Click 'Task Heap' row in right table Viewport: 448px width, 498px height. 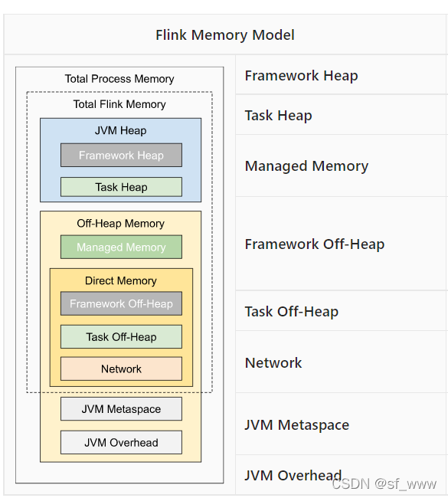point(342,115)
